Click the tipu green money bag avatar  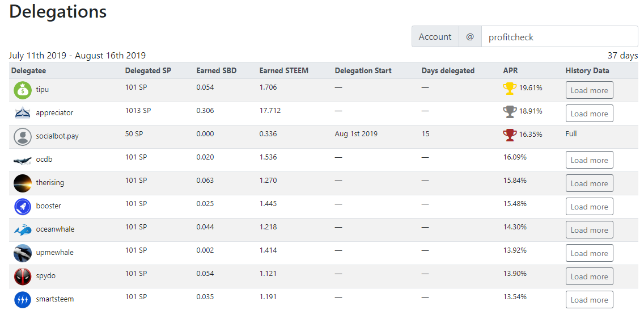pyautogui.click(x=23, y=90)
